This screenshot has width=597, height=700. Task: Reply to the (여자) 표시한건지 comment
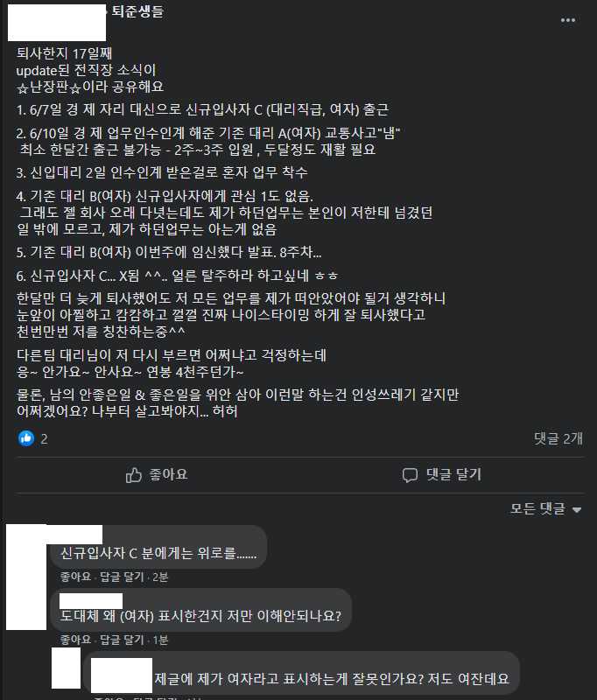pyautogui.click(x=122, y=640)
